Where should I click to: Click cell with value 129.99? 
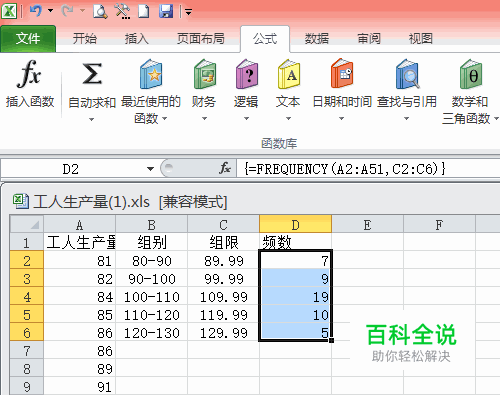pos(223,332)
